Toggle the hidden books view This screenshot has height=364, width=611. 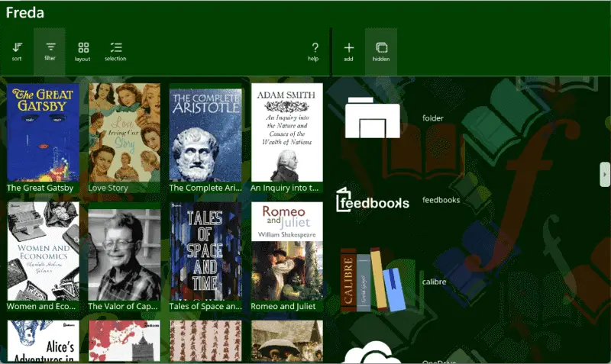(381, 52)
